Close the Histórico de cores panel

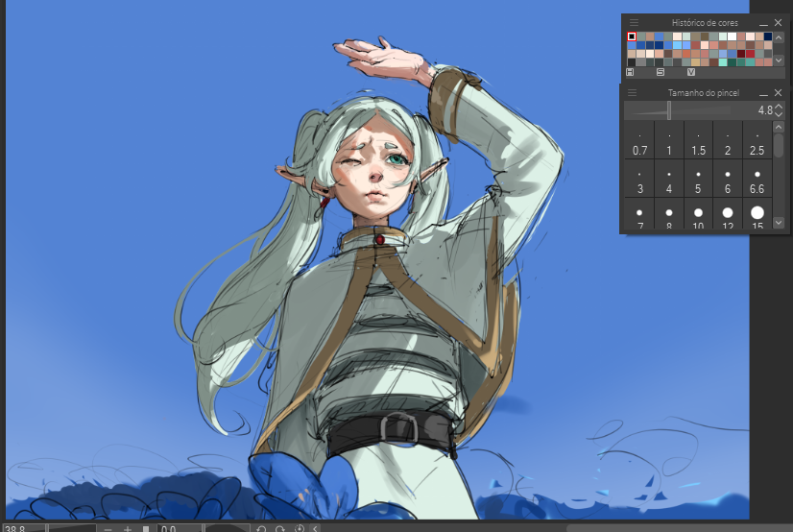(779, 23)
